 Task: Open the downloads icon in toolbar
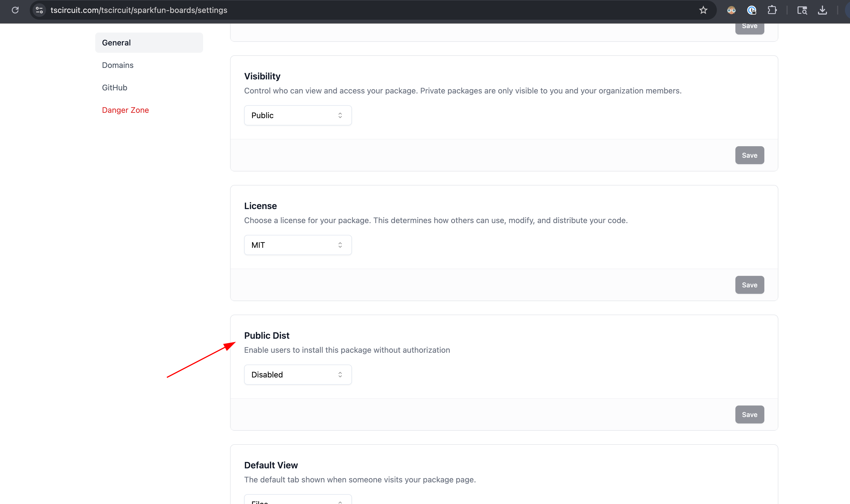(x=822, y=10)
